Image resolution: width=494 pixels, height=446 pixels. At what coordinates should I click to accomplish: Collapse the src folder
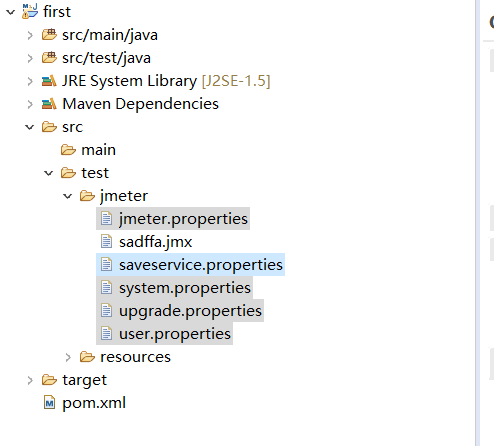click(30, 127)
